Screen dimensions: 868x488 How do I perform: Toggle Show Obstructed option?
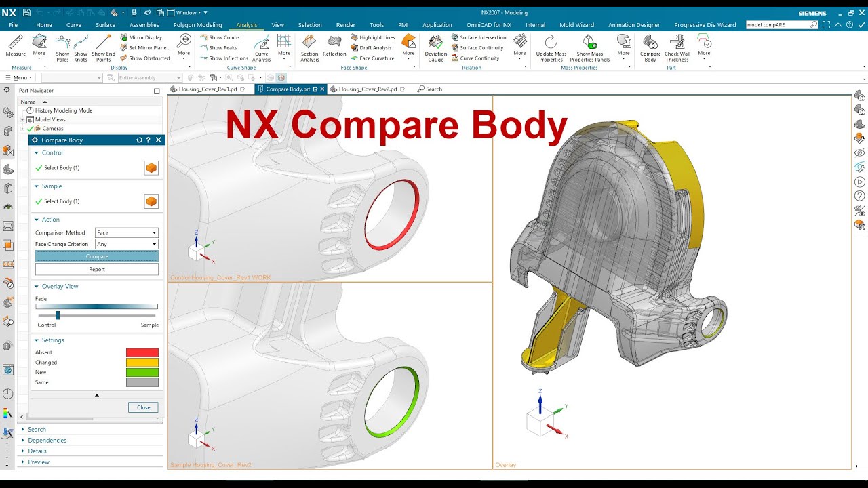point(145,58)
